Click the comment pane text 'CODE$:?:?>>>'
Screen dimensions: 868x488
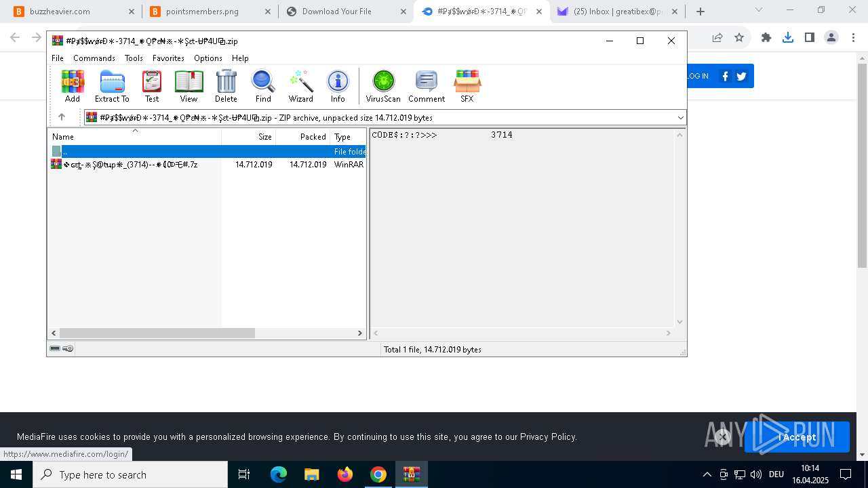pos(404,135)
